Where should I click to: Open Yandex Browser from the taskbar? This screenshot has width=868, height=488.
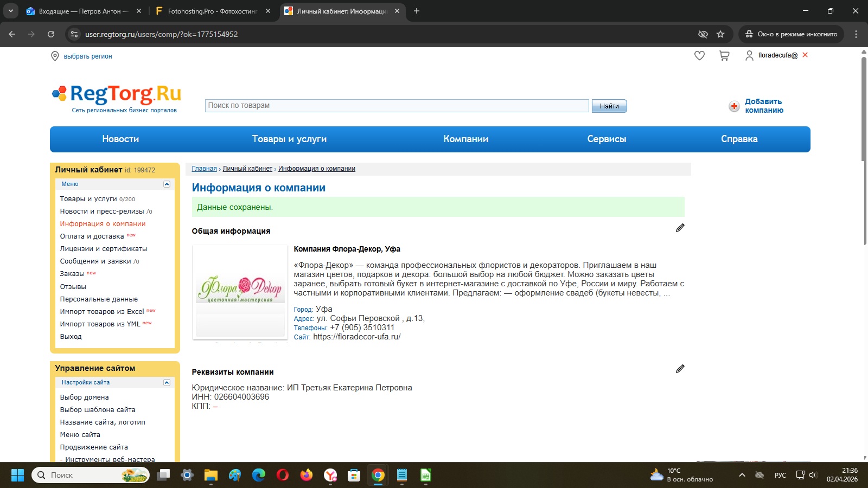[x=330, y=476]
